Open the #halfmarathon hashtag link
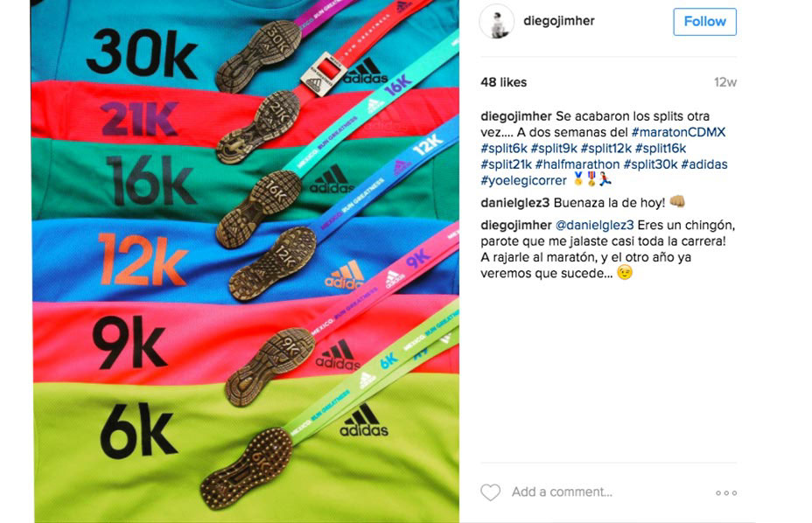This screenshot has width=812, height=523. [577, 164]
